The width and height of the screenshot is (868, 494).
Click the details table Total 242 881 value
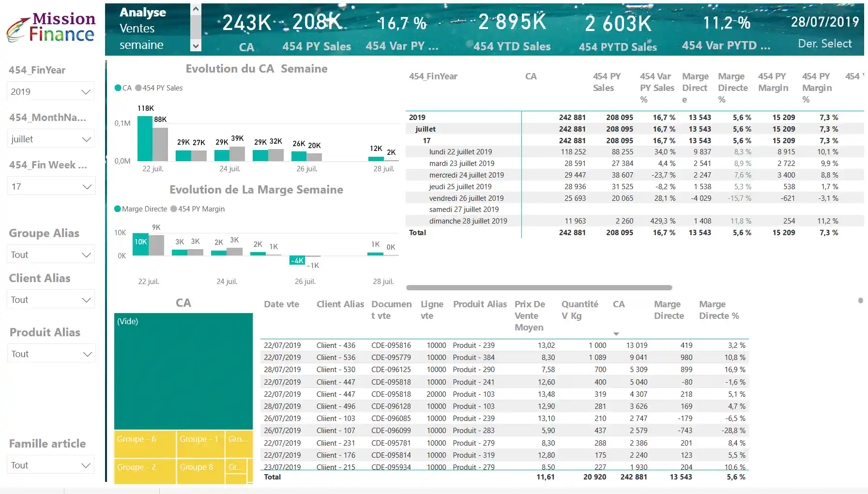click(633, 477)
